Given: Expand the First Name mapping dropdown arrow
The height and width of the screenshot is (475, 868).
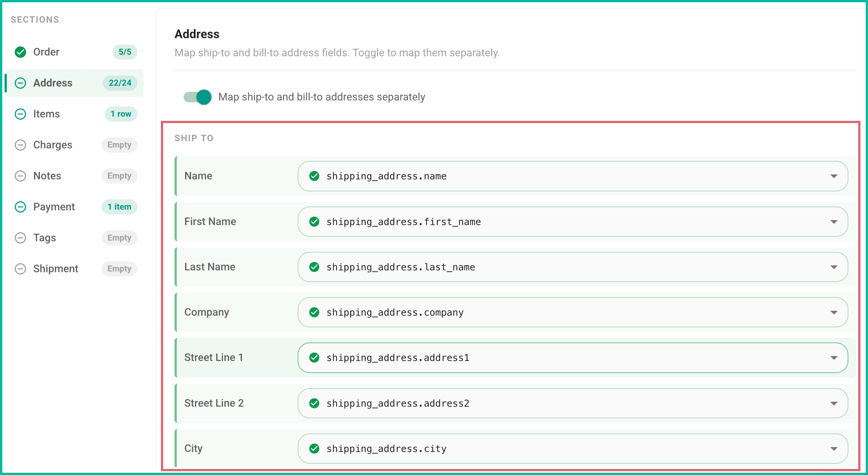Looking at the screenshot, I should (834, 222).
